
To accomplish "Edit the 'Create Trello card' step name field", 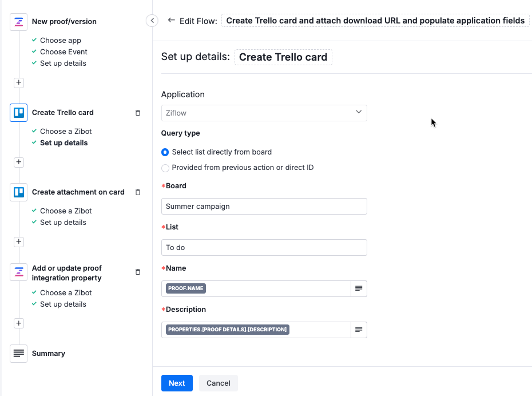I will [283, 57].
